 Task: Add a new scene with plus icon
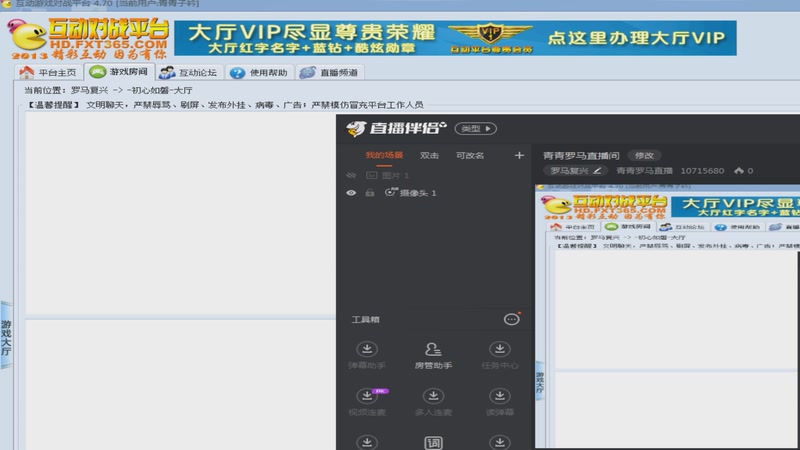point(519,155)
